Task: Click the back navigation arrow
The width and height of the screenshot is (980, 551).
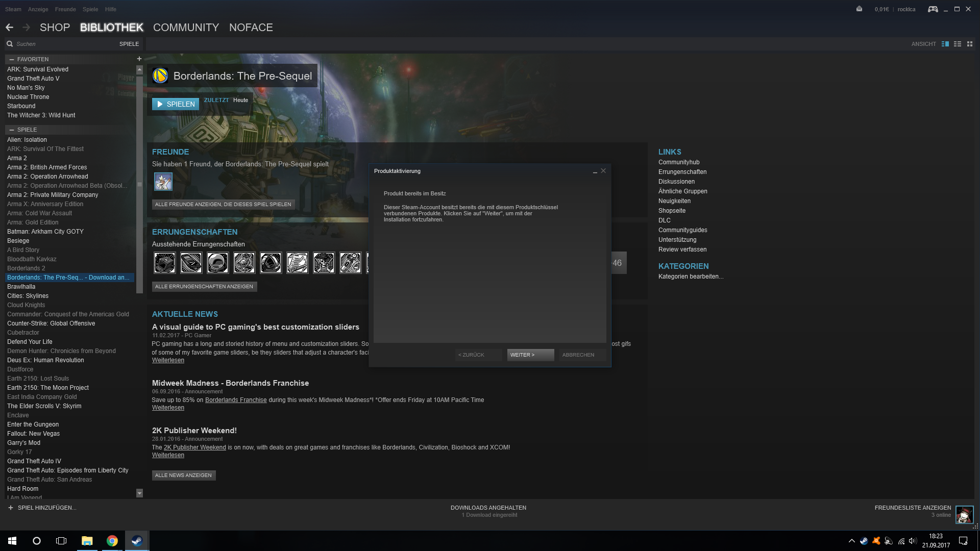Action: (9, 28)
